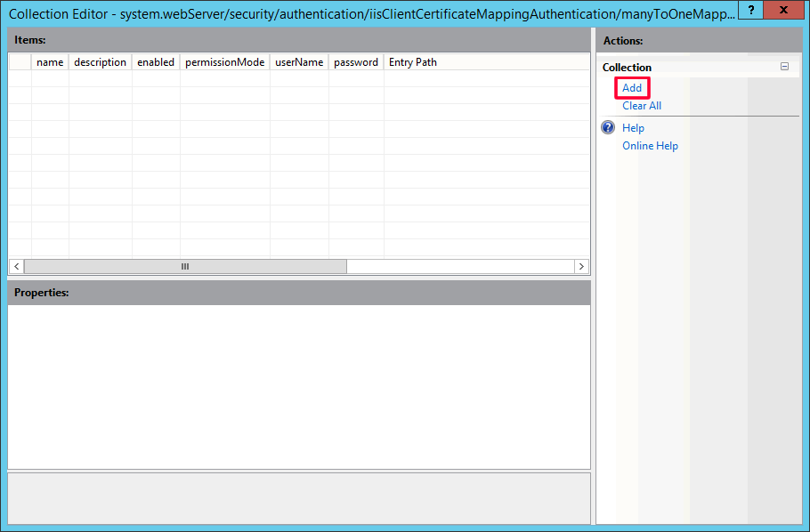Click the title bar question mark button
This screenshot has width=810, height=532.
point(751,11)
